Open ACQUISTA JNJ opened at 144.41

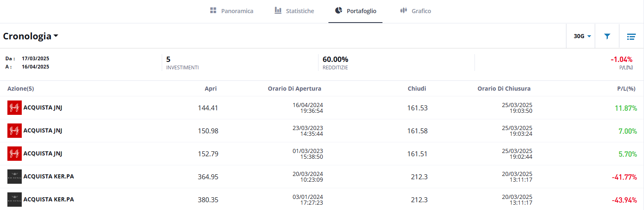[43, 107]
